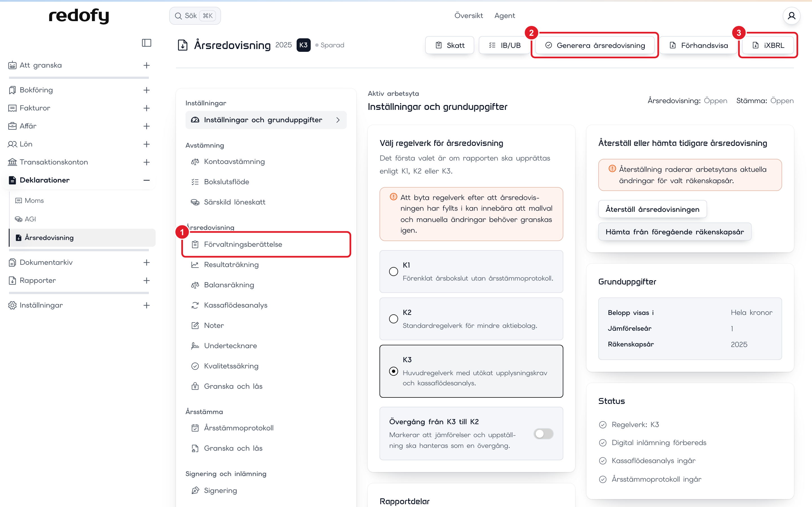
Task: Expand the Rapporter sidebar section
Action: (146, 280)
